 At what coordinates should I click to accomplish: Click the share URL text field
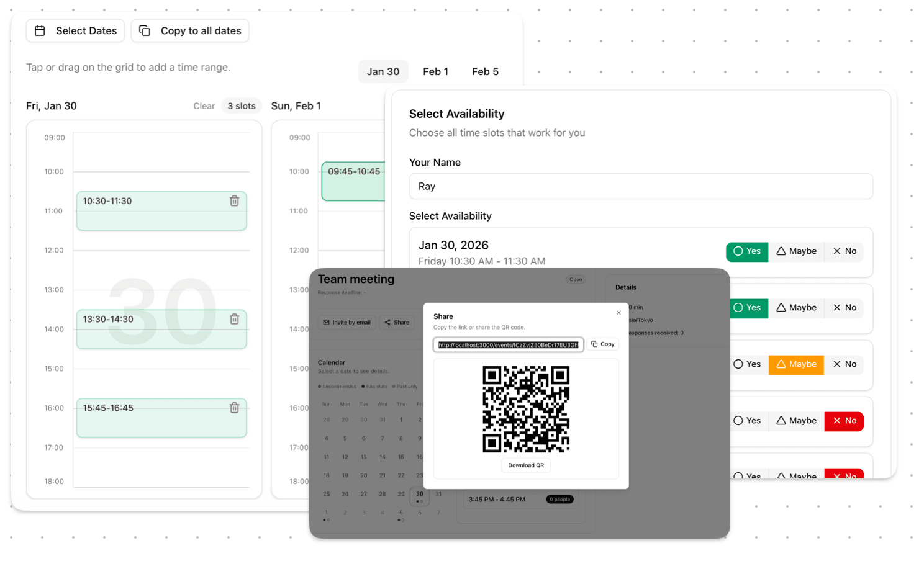pos(508,345)
